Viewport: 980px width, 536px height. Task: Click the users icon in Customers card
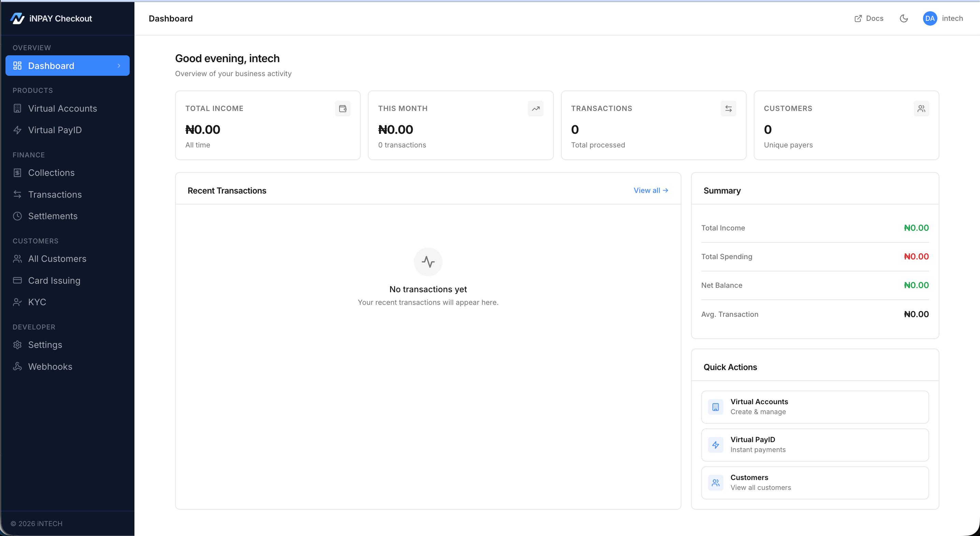pyautogui.click(x=921, y=109)
